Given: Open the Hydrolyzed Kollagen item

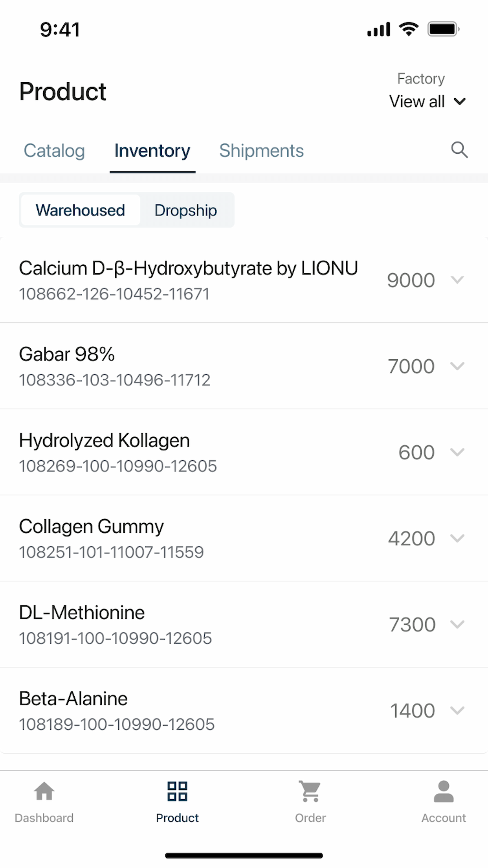Looking at the screenshot, I should point(244,452).
